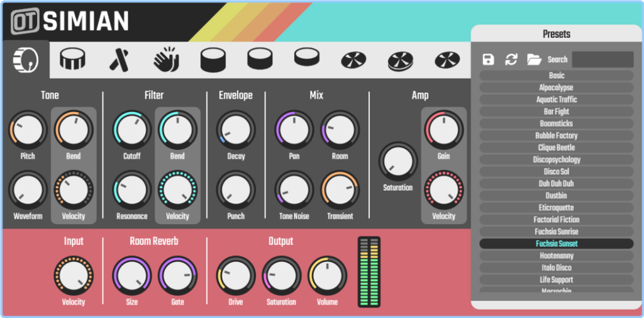Choose the Clique Beetle preset
Image resolution: width=644 pixels, height=318 pixels.
pyautogui.click(x=557, y=147)
